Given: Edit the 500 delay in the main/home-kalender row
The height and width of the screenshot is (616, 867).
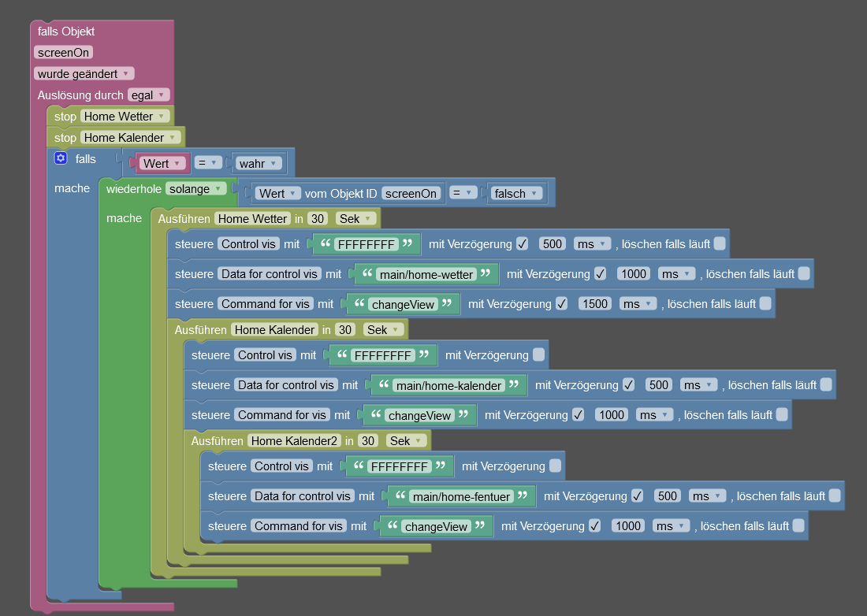Looking at the screenshot, I should tap(659, 385).
